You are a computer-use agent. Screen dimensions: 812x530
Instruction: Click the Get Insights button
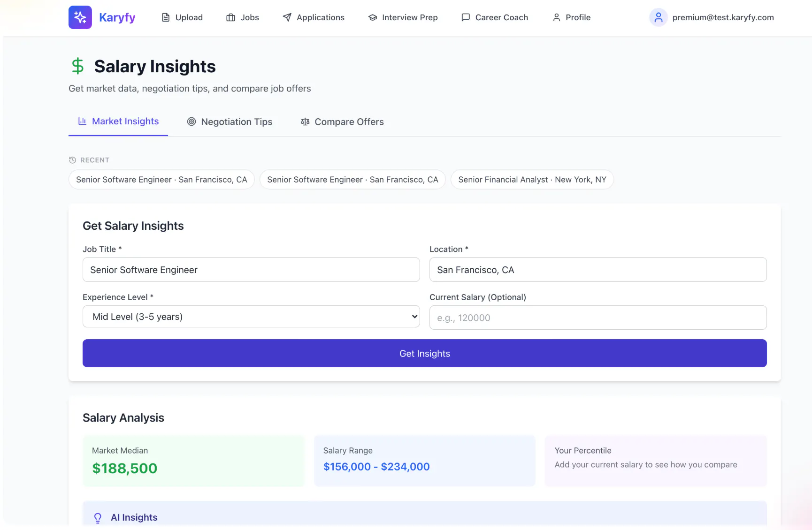(425, 353)
